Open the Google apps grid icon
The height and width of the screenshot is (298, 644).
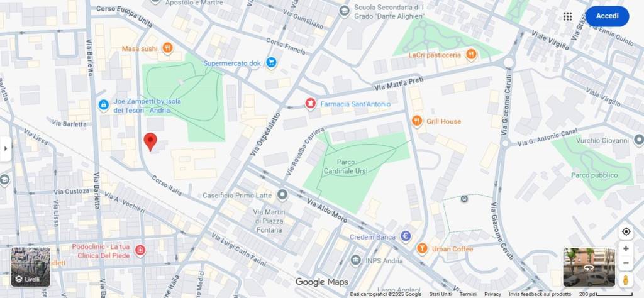[567, 16]
